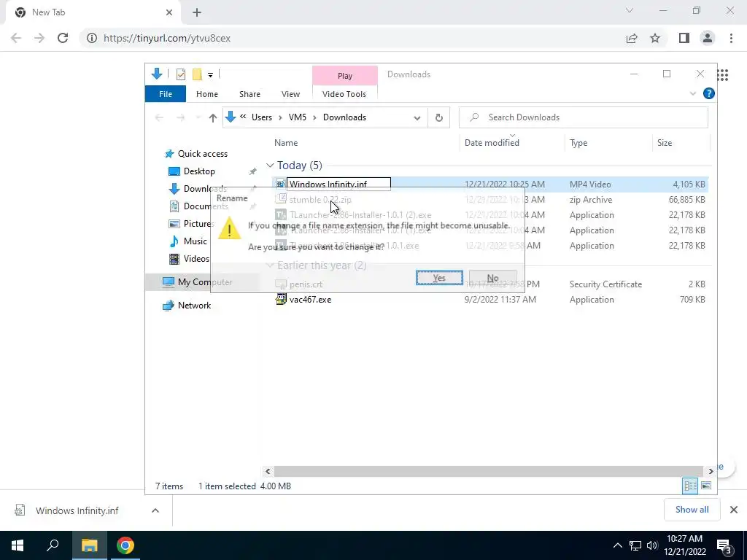Expand the address bar history dropdown
This screenshot has width=747, height=560.
coord(417,117)
